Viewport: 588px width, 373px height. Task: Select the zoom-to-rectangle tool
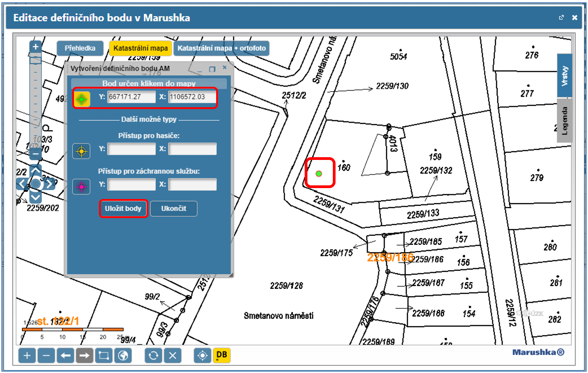104,355
